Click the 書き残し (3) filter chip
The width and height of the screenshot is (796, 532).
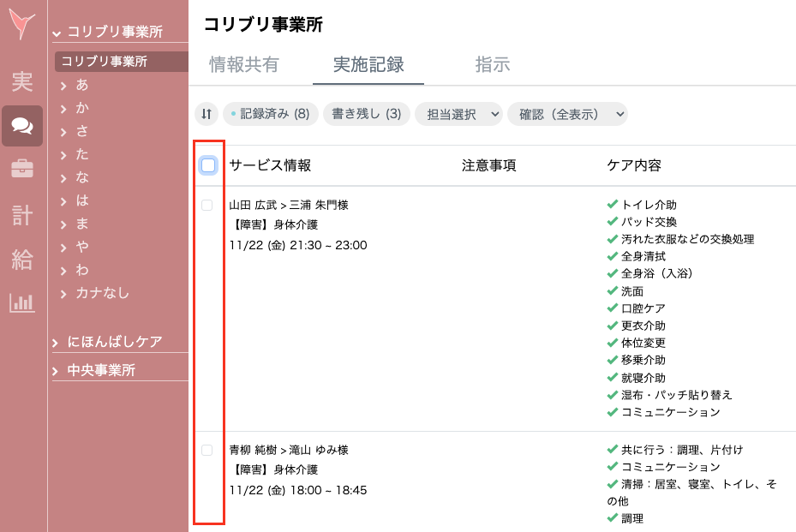point(366,114)
